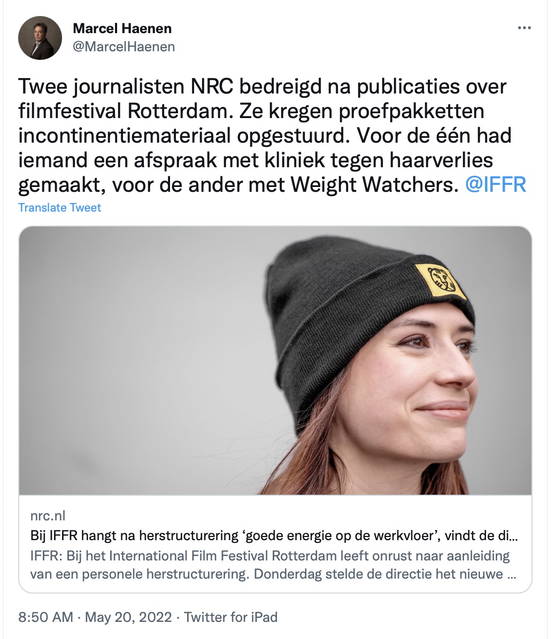Click the May 20, 2022 date

point(128,617)
